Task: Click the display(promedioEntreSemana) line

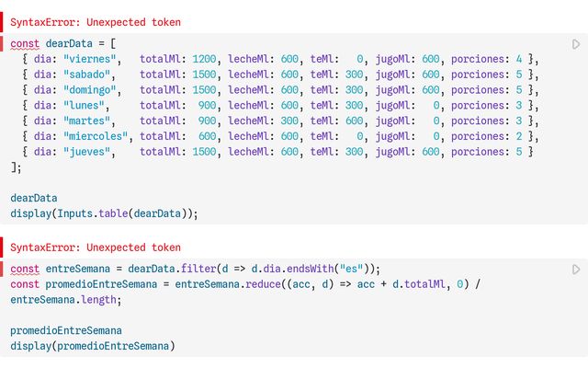Action: 93,346
